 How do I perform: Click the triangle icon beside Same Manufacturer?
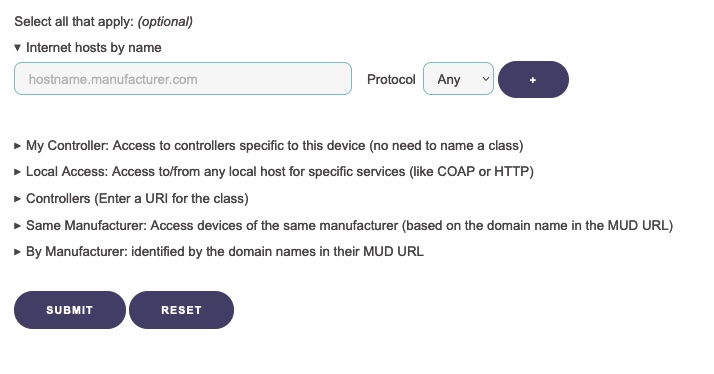[17, 225]
